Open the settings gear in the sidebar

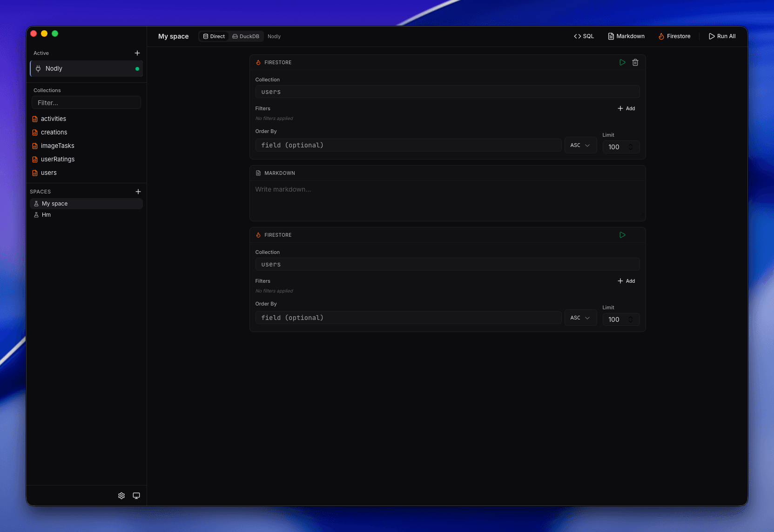click(x=121, y=496)
